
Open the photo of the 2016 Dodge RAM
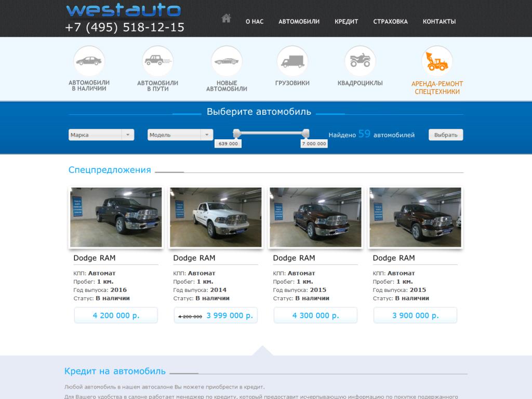coord(116,217)
